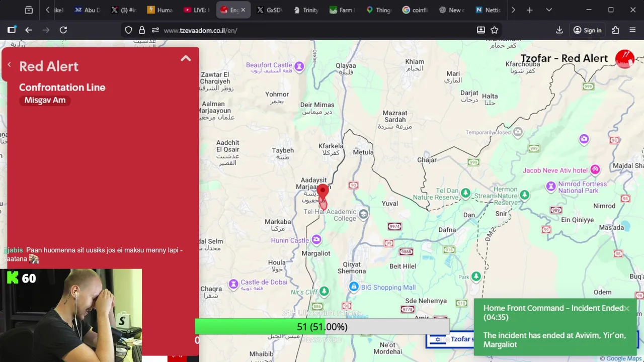Open Hermon Stream Nature Reserve marker
This screenshot has height=362, width=644.
[525, 194]
